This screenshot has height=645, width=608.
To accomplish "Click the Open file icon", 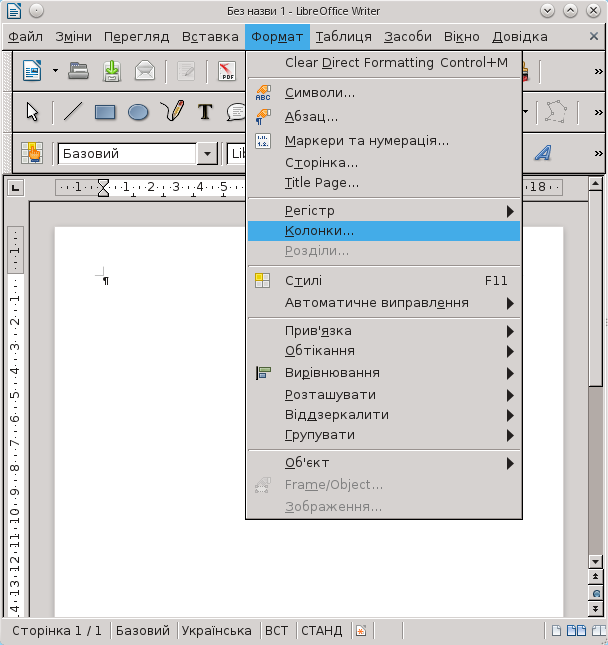I will coord(79,71).
